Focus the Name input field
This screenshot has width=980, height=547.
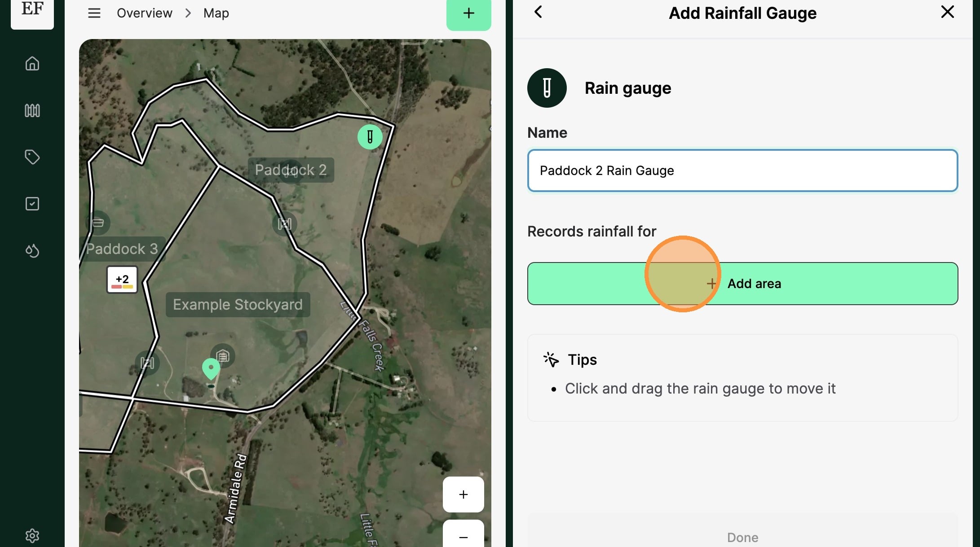[743, 171]
